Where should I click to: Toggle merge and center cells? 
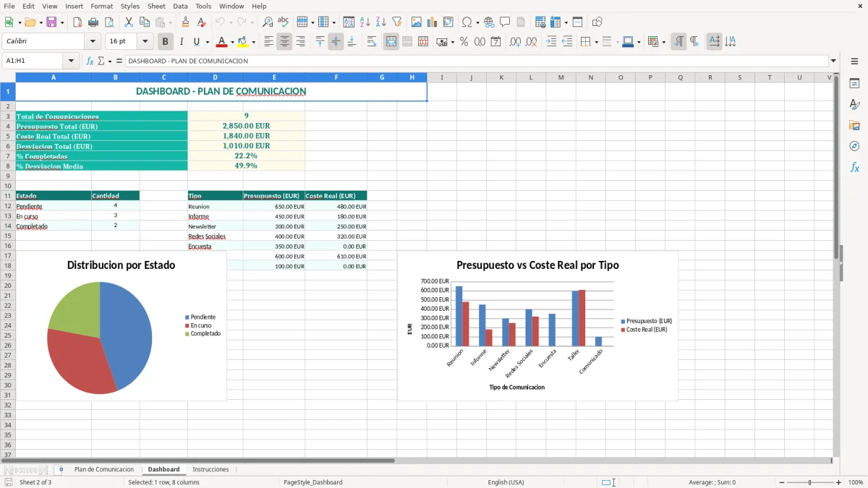(x=391, y=42)
